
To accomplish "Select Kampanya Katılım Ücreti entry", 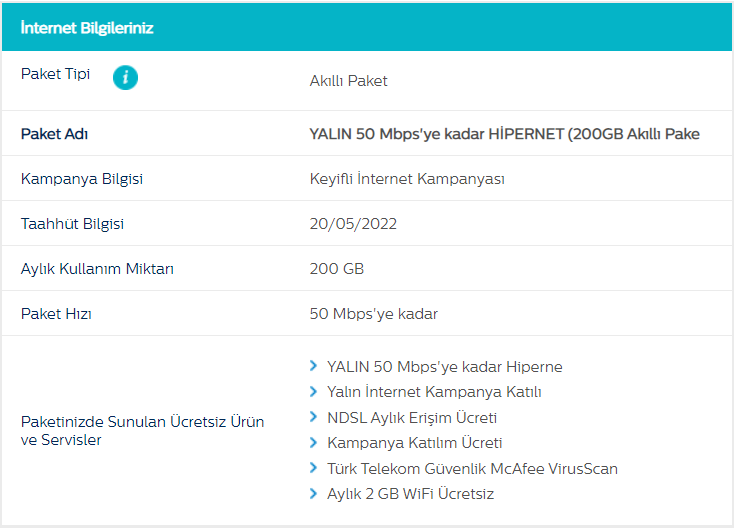I will pyautogui.click(x=414, y=443).
